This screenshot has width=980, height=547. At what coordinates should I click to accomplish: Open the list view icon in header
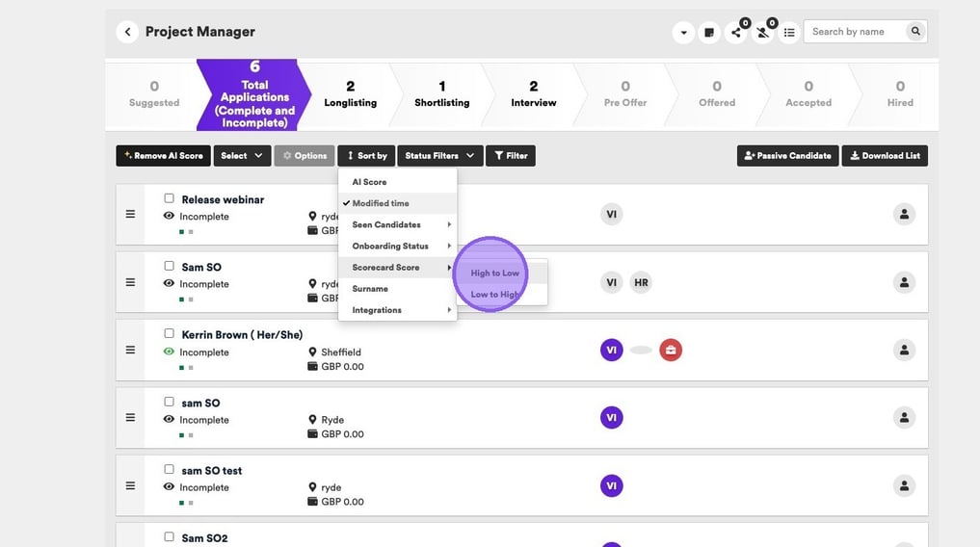click(x=789, y=32)
